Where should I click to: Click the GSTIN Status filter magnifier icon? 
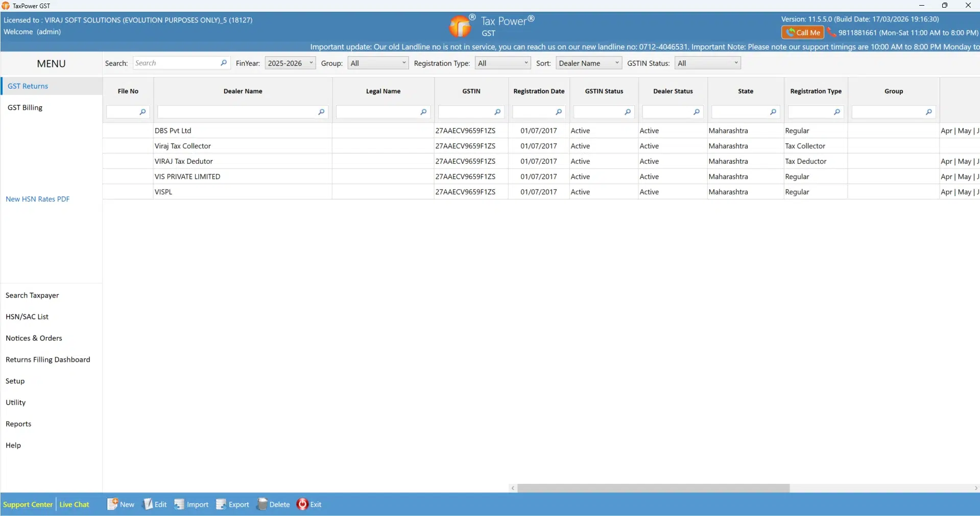click(x=628, y=112)
